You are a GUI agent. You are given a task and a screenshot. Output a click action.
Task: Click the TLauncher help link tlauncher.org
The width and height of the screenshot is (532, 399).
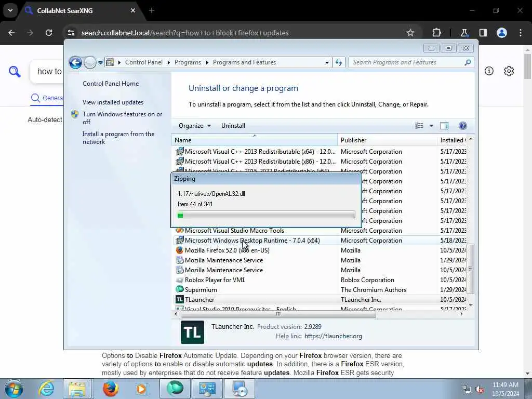point(333,336)
